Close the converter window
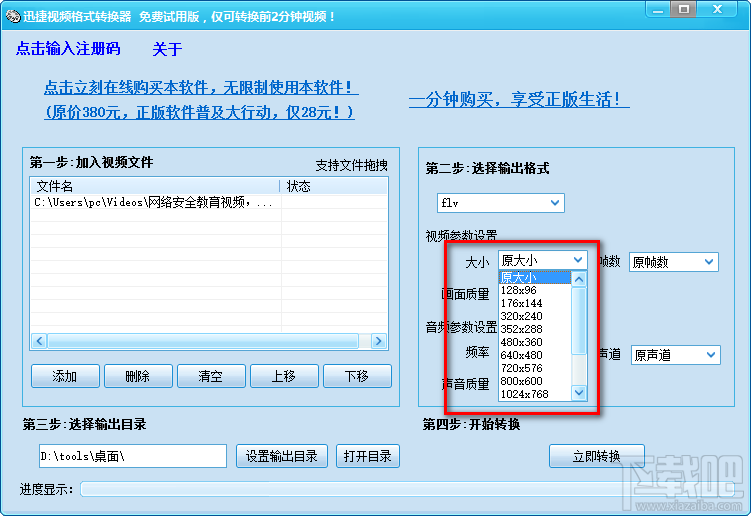The width and height of the screenshot is (751, 516). tap(717, 10)
